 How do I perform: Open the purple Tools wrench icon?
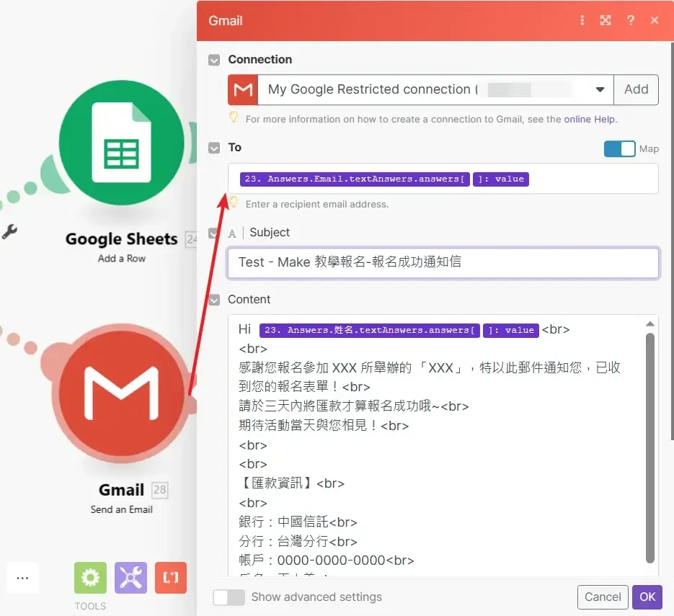click(x=130, y=577)
